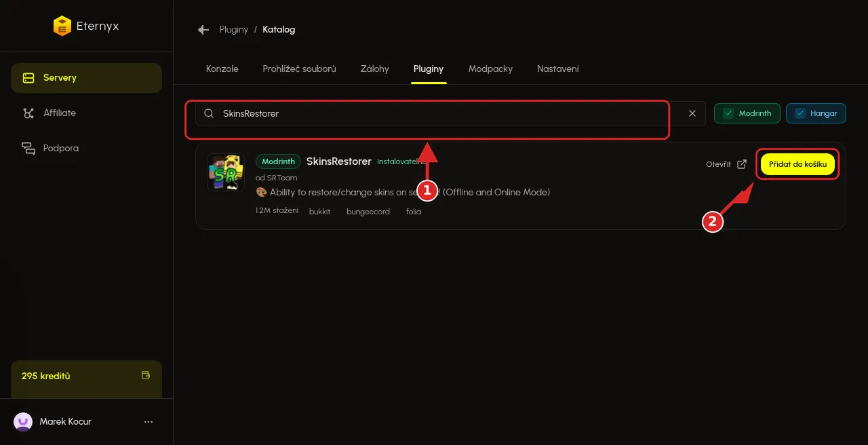Switch to the Konzole tab
The height and width of the screenshot is (445, 868).
coord(222,69)
